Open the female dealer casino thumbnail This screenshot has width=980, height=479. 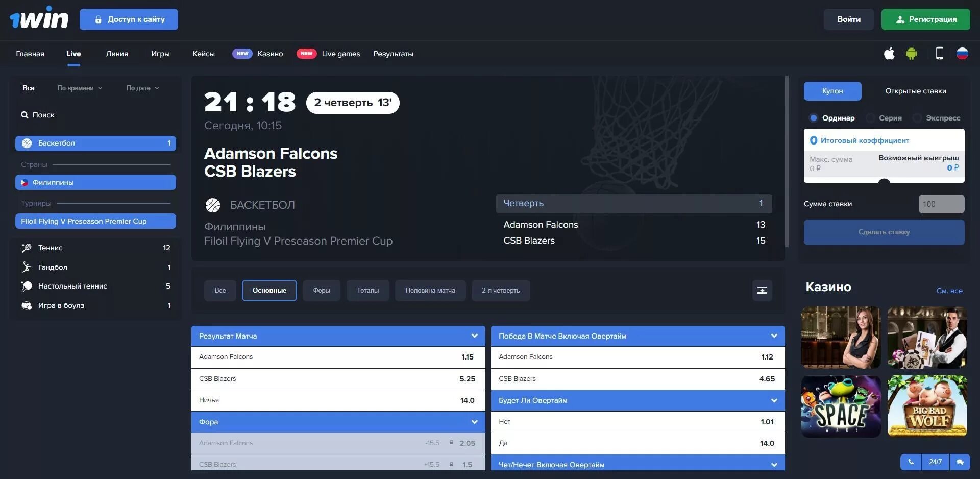pyautogui.click(x=841, y=338)
